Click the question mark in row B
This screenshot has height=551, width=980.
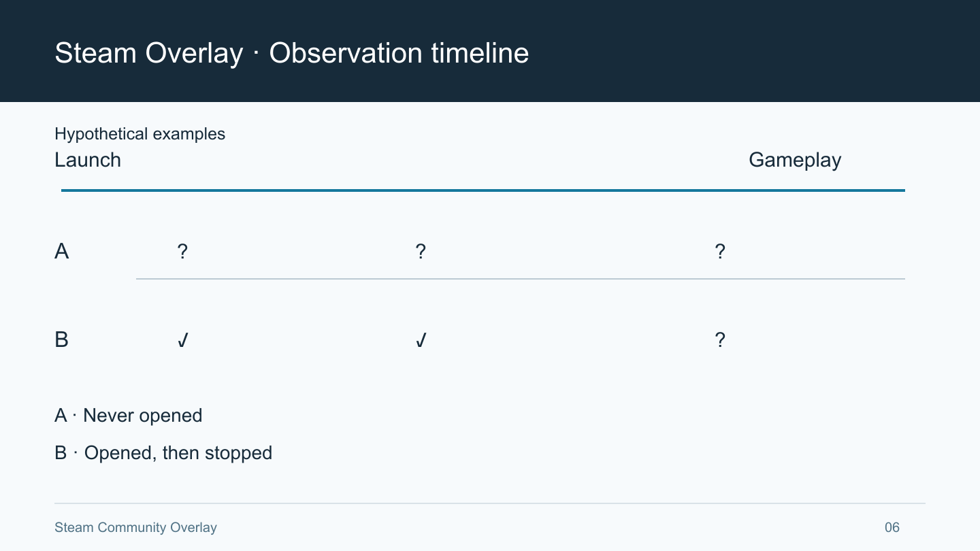(x=720, y=339)
